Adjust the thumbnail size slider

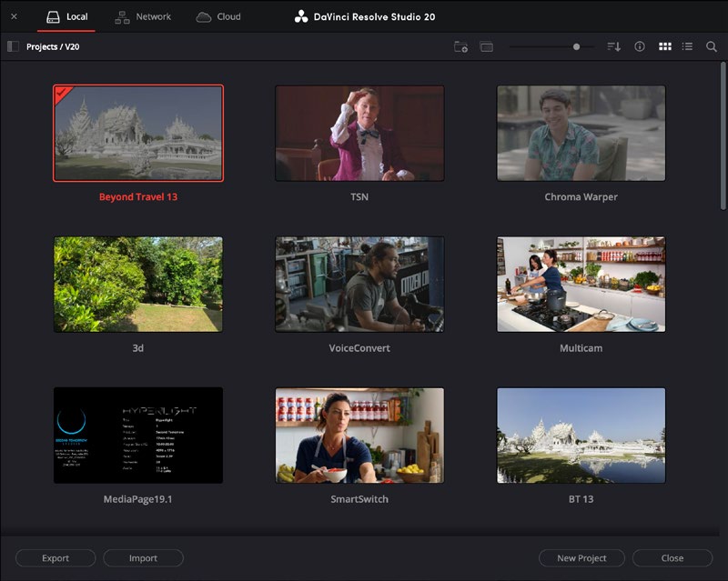(551, 47)
